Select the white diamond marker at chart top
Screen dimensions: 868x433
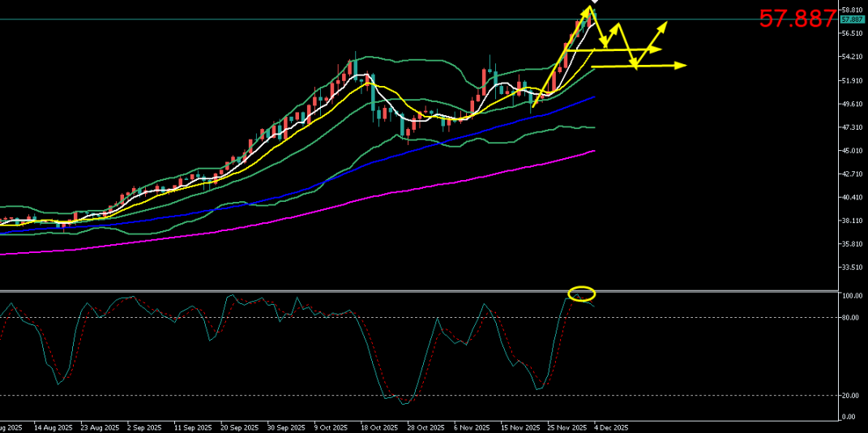pyautogui.click(x=594, y=2)
